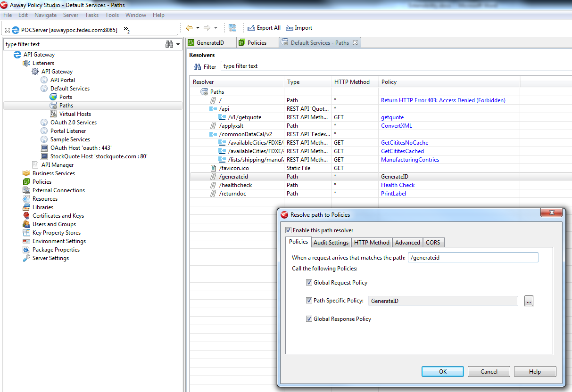Open the Health Check policy link
The width and height of the screenshot is (572, 392).
(x=398, y=185)
